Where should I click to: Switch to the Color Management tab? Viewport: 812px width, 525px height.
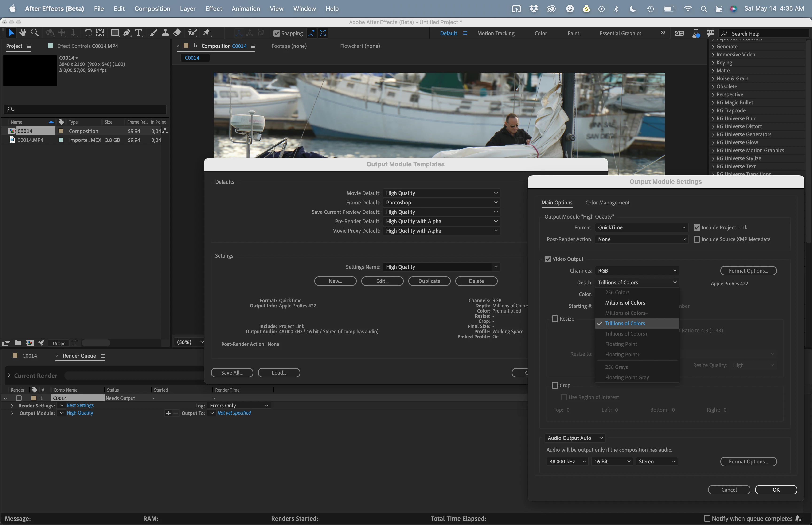click(607, 203)
